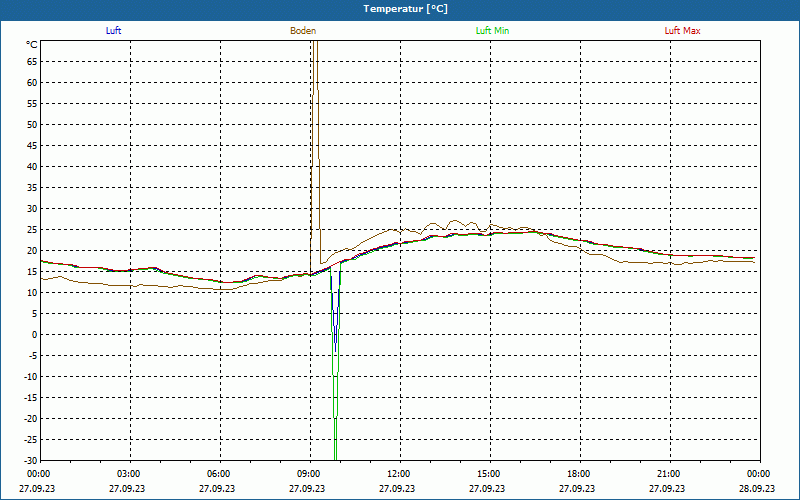800x500 pixels.
Task: Click the Luft Max legend label
Action: coord(682,31)
